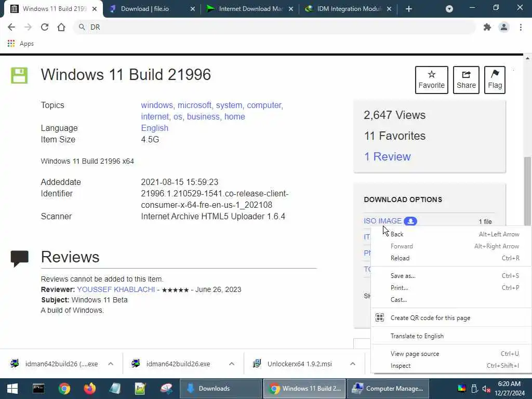The height and width of the screenshot is (399, 532).
Task: Choose Print... in the context menu
Action: click(x=451, y=288)
